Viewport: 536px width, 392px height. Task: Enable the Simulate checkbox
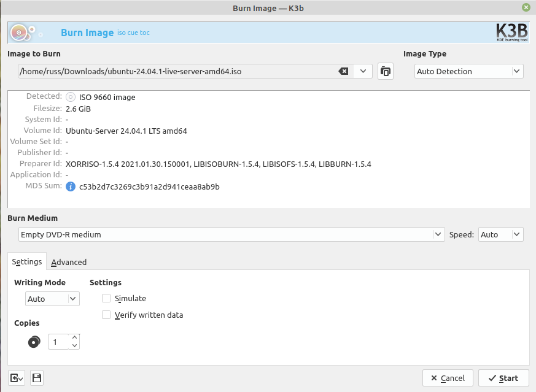(x=106, y=298)
